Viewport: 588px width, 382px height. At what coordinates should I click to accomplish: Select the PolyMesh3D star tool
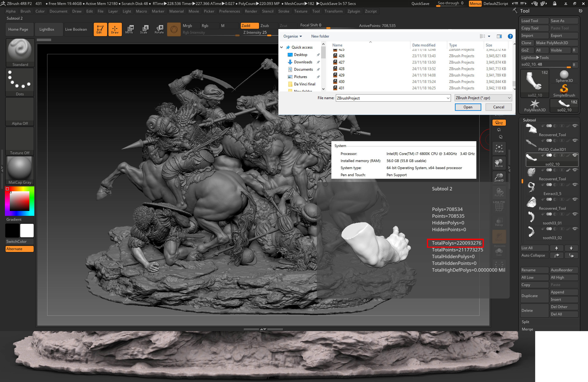534,106
